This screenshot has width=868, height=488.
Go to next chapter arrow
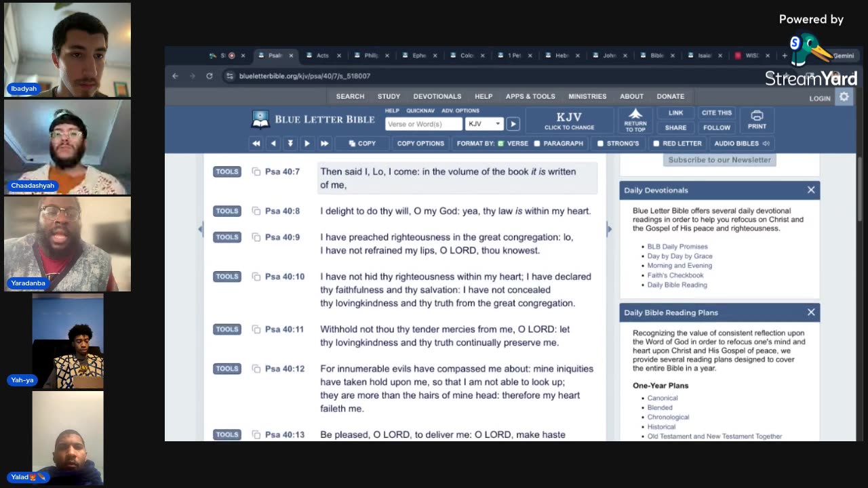click(x=307, y=144)
